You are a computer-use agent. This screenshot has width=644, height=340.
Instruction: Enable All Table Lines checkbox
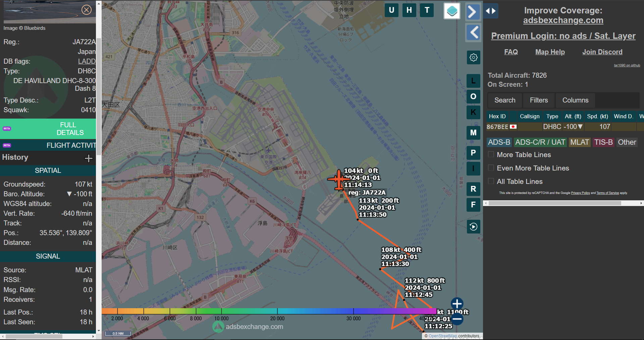491,181
